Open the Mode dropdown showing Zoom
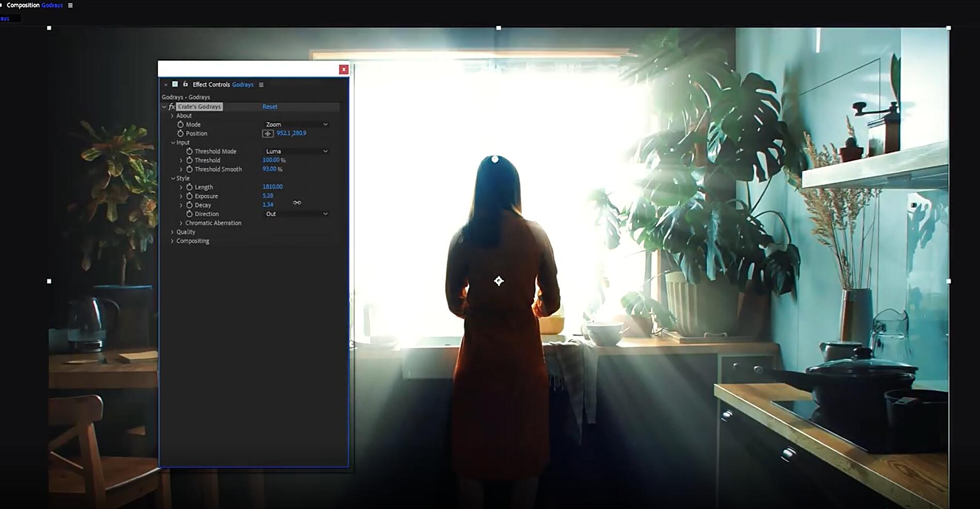This screenshot has height=509, width=980. (296, 125)
